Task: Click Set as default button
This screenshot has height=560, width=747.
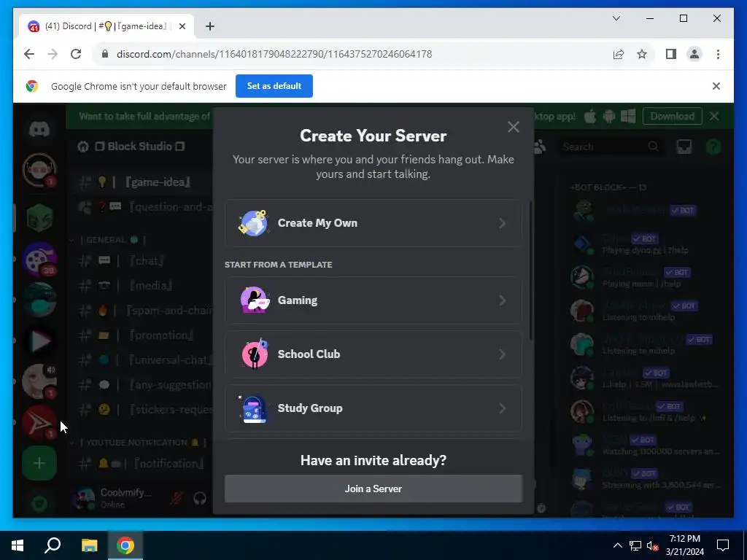Action: (274, 86)
